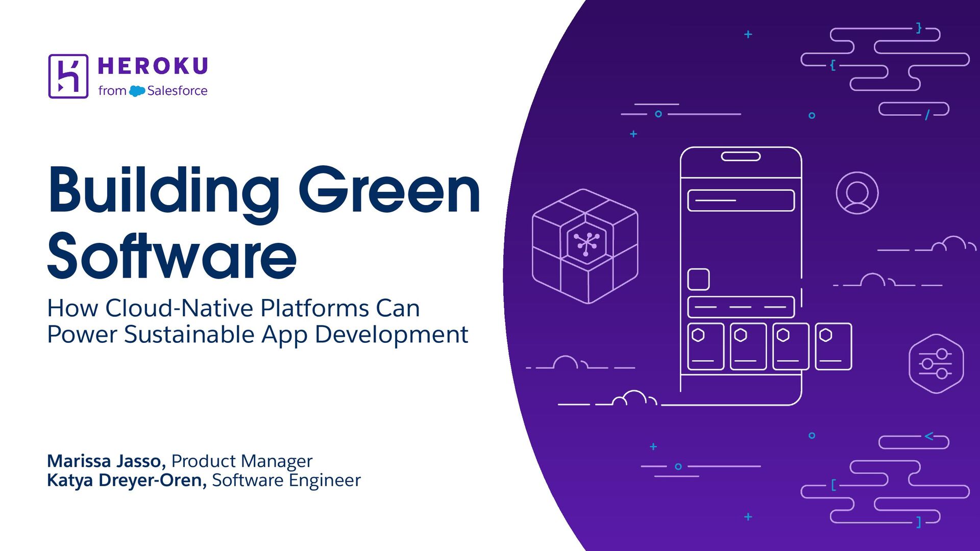The image size is (980, 551).
Task: Click the 'Product Manager' role text
Action: [241, 461]
